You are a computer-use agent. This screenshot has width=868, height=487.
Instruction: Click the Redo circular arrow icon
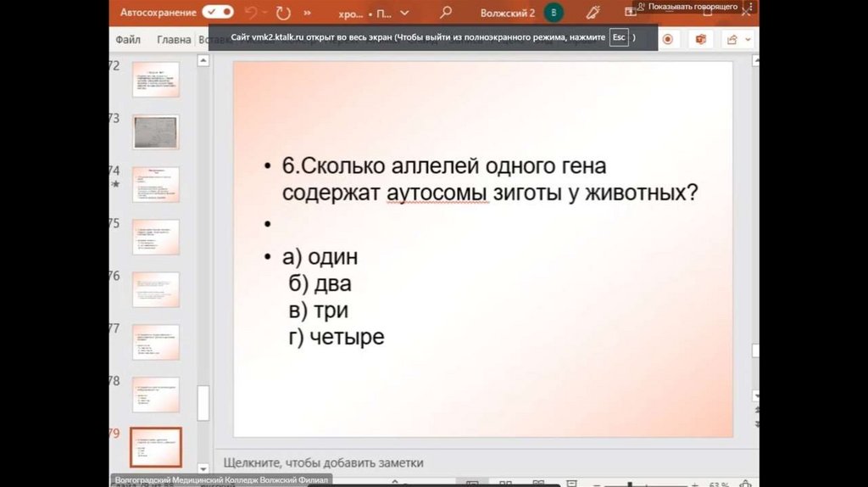(x=282, y=13)
